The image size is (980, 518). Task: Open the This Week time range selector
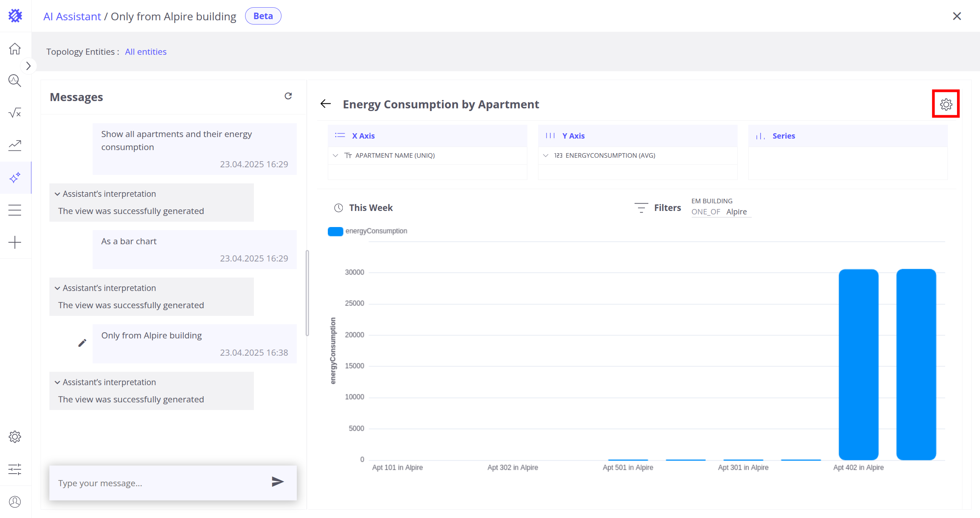[363, 208]
